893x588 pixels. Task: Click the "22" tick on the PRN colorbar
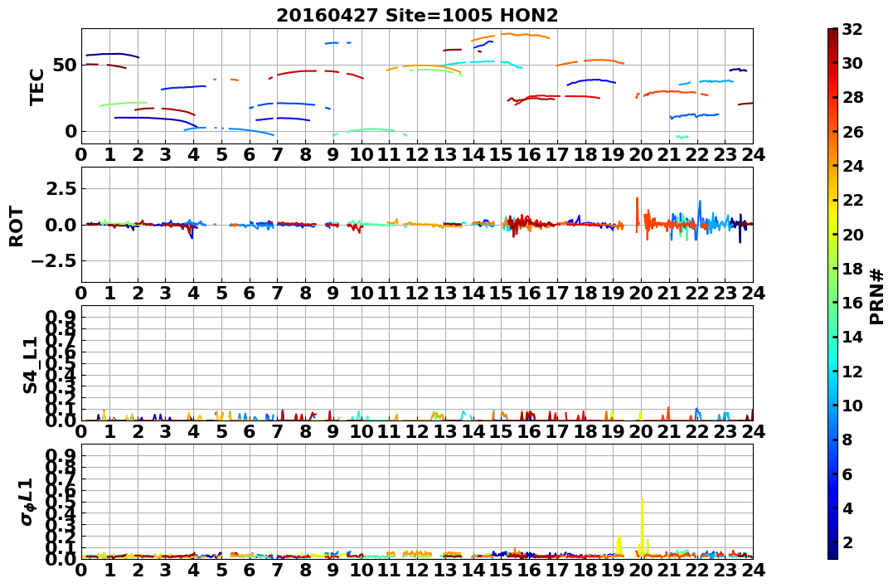click(852, 200)
